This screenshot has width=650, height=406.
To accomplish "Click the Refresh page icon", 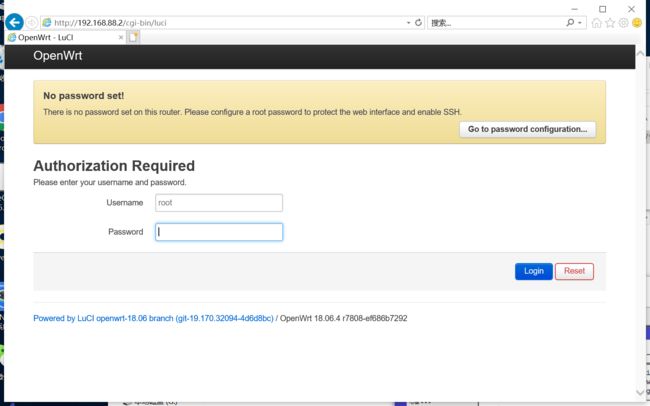I will click(x=419, y=22).
